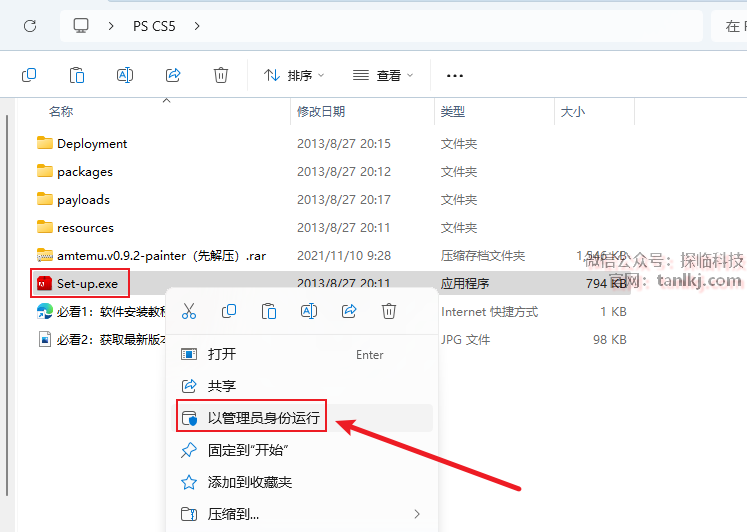
Task: Click the image file icon of 必看2
Action: pyautogui.click(x=45, y=340)
